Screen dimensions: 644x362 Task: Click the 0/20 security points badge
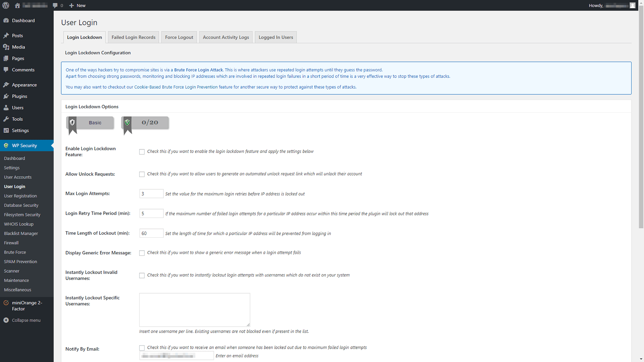pos(145,123)
